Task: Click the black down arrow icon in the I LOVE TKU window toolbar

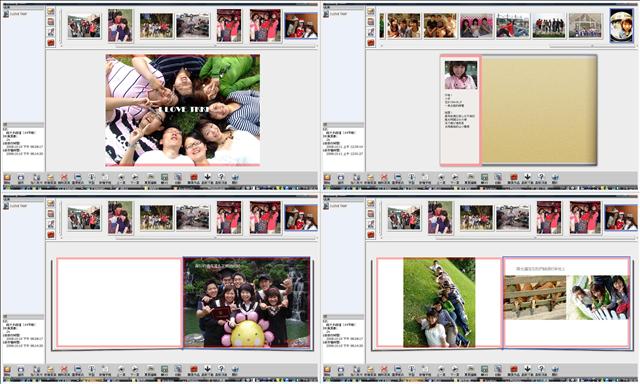Action: (207, 177)
